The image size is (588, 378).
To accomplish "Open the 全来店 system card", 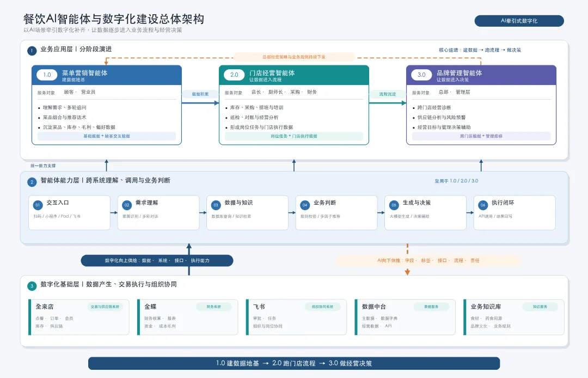I will (79, 317).
